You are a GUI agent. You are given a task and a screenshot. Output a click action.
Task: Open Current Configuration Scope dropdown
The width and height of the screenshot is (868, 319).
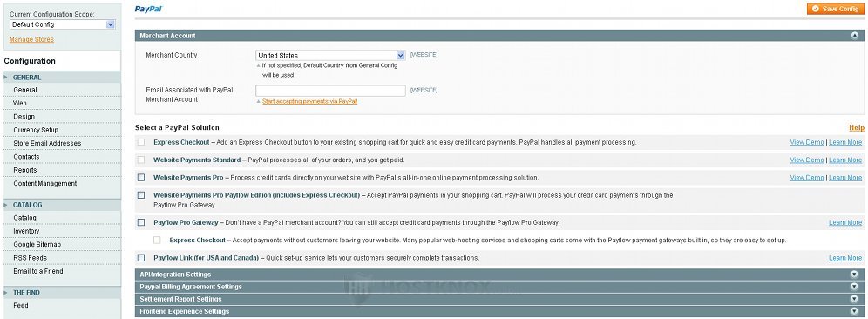point(63,24)
